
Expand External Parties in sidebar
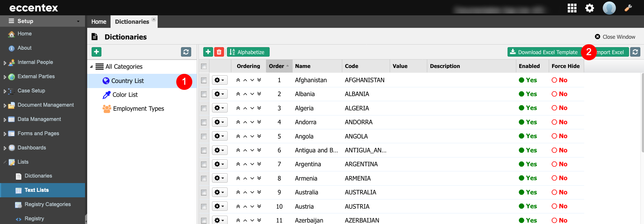point(5,77)
